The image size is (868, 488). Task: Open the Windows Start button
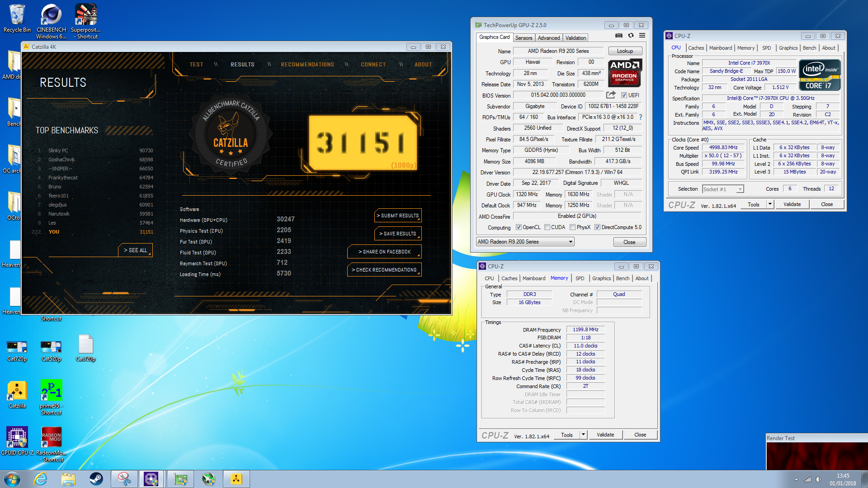[x=12, y=479]
